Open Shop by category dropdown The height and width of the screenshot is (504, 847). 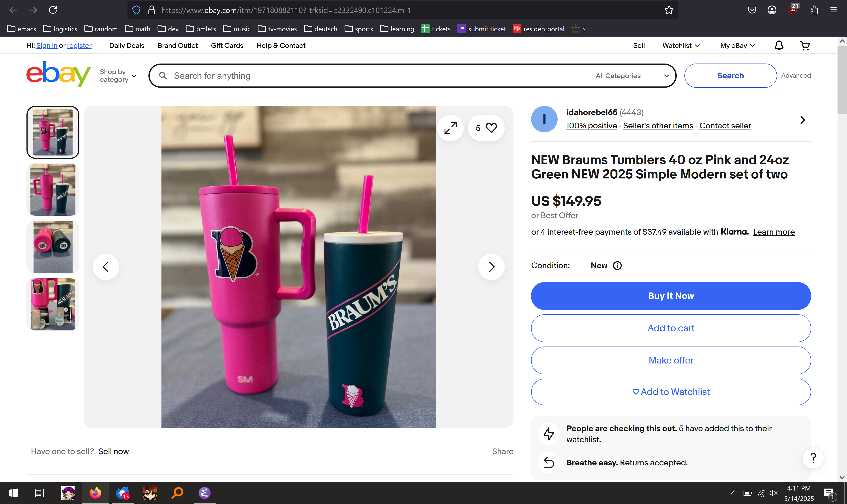(x=118, y=76)
